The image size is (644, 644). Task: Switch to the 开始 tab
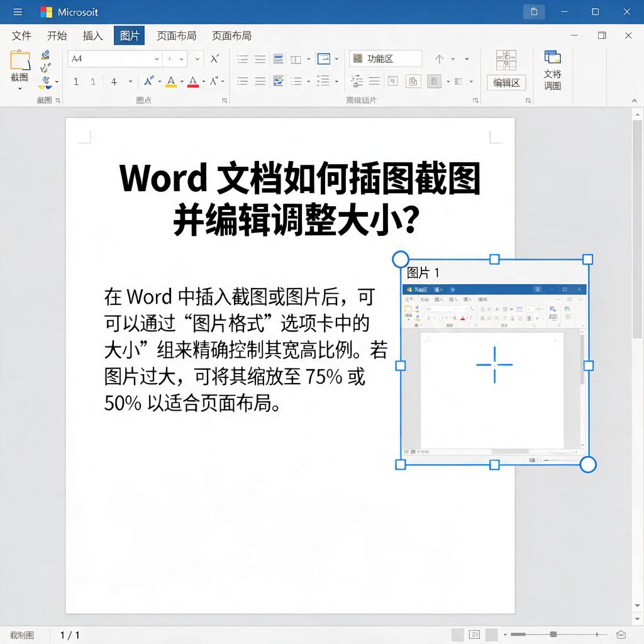click(x=57, y=36)
